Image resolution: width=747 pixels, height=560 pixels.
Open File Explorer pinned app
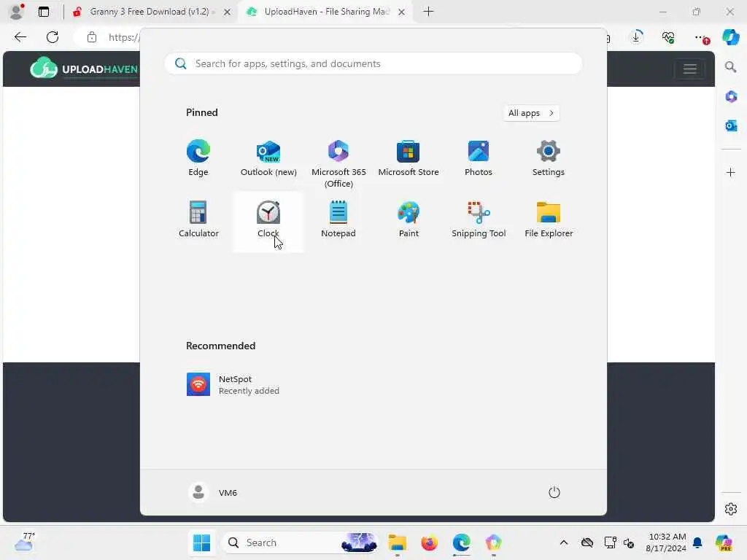[x=549, y=219]
